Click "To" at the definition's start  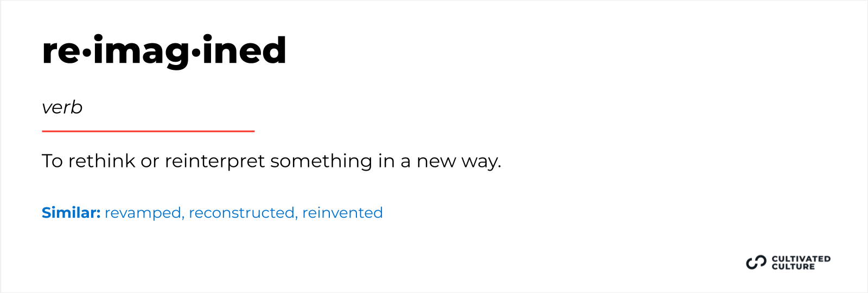[x=52, y=161]
